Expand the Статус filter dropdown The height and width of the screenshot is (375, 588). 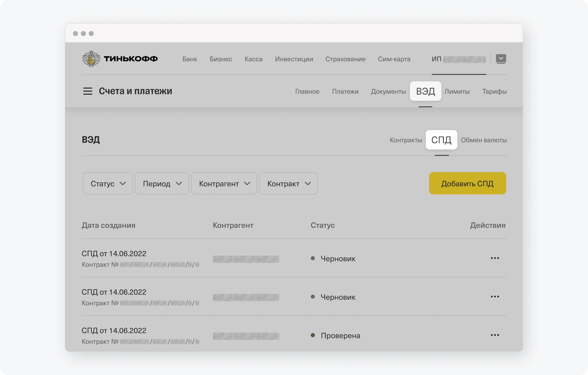[x=108, y=184]
